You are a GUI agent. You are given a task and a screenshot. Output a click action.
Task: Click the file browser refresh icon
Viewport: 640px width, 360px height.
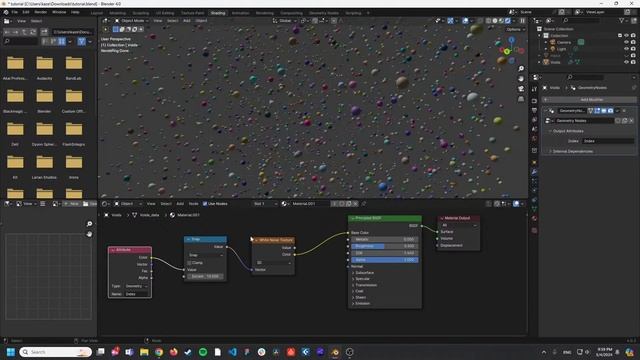click(33, 31)
